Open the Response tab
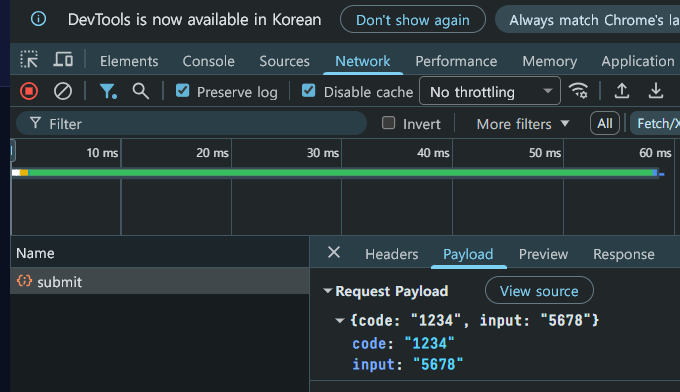 [x=624, y=254]
